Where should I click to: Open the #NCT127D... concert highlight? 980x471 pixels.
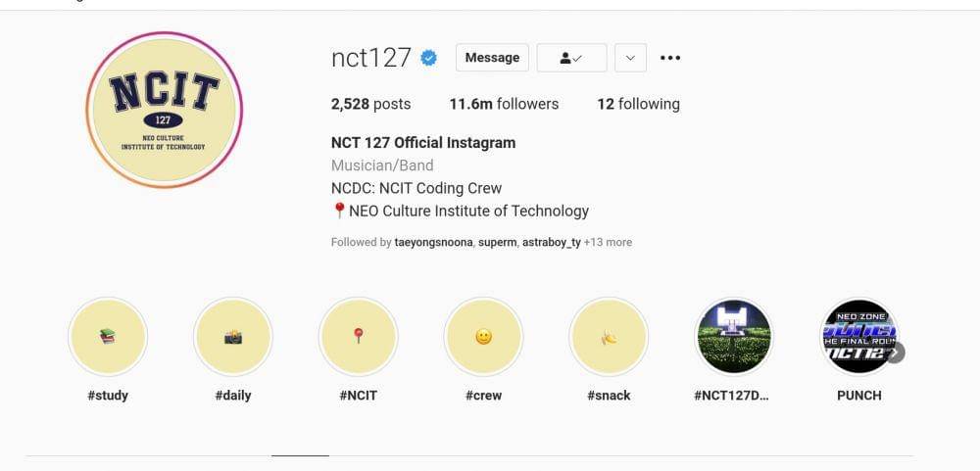(733, 337)
